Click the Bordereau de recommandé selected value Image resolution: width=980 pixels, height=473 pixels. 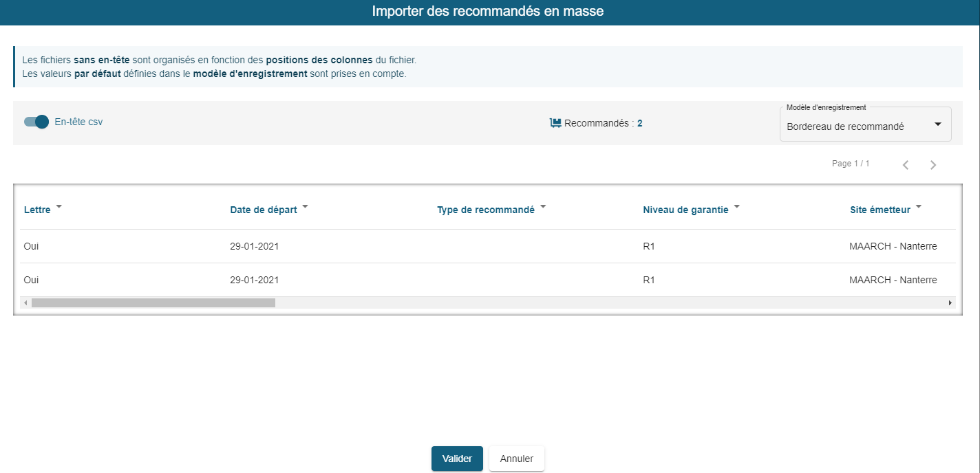pos(845,126)
